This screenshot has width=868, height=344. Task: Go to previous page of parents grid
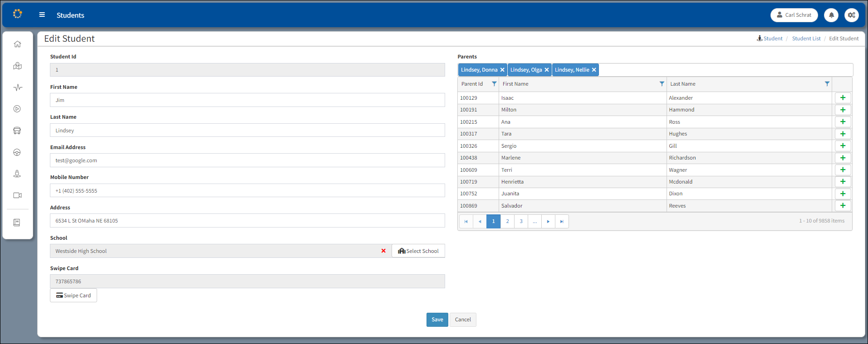click(480, 222)
